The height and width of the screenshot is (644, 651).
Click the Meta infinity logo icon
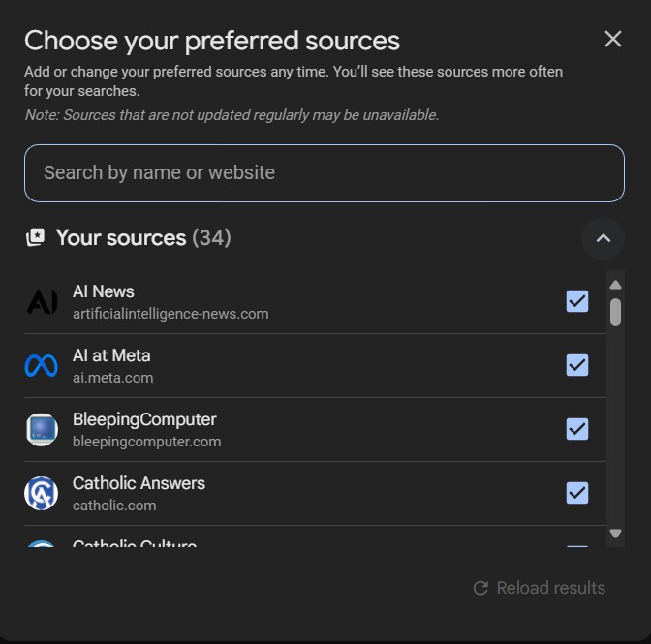tap(41, 365)
